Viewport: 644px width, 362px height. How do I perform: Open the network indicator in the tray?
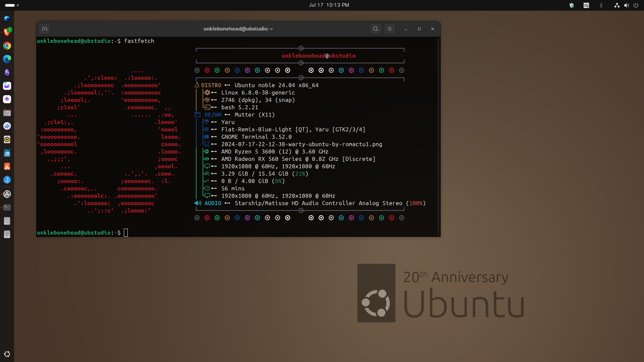[616, 5]
